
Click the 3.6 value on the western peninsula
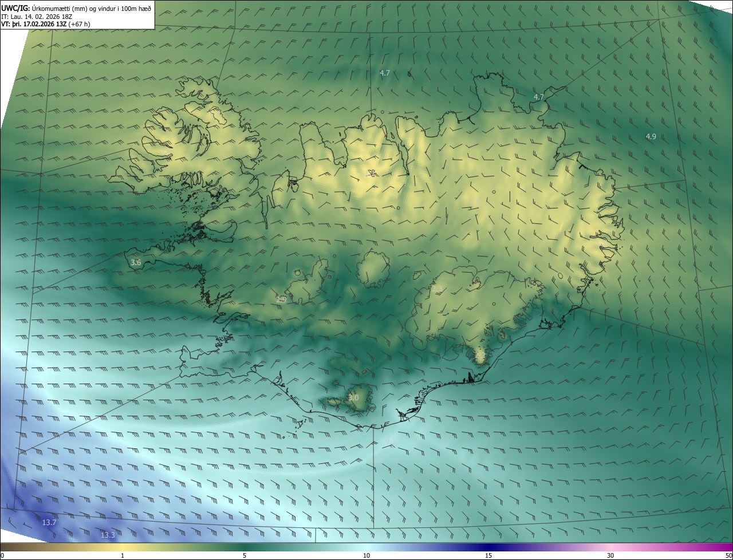pos(136,262)
